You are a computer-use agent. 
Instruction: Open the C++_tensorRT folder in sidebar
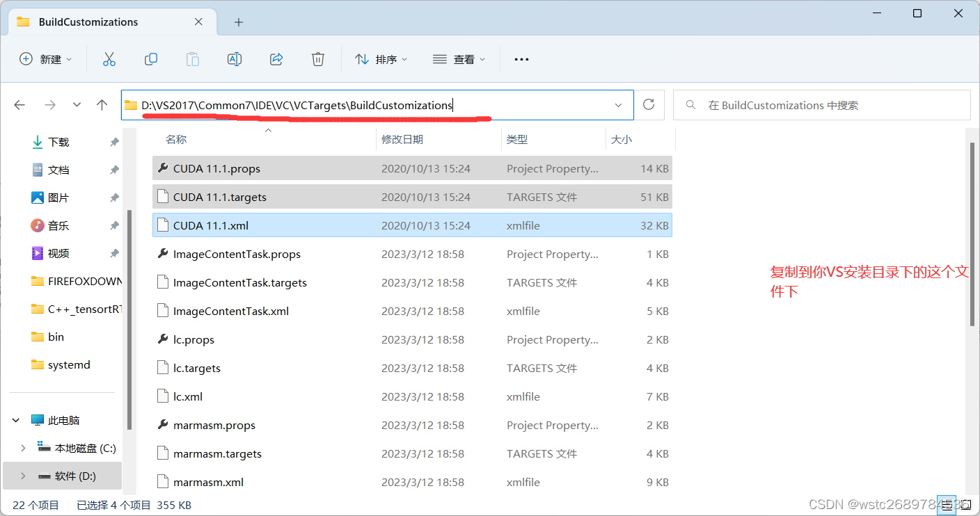pos(77,309)
